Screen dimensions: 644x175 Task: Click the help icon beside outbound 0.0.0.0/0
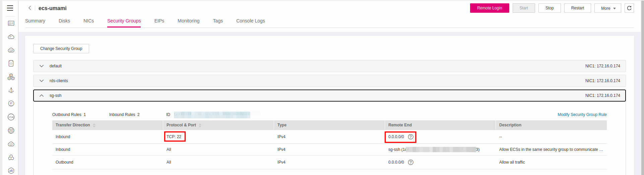point(410,162)
